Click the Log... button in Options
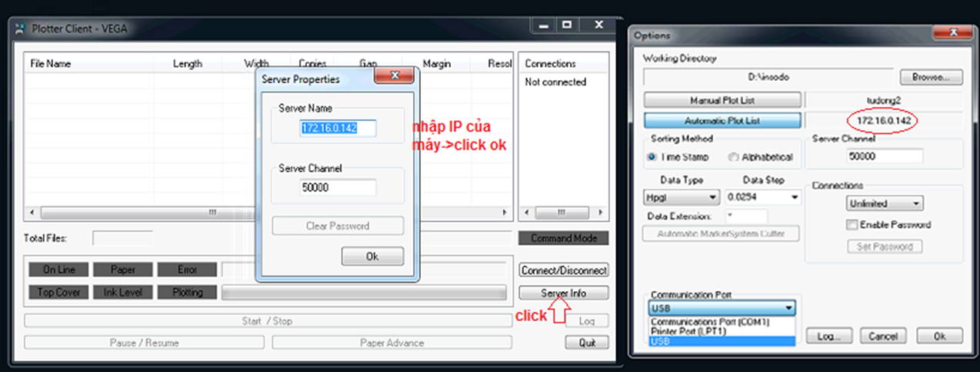This screenshot has height=372, width=980. [x=828, y=336]
